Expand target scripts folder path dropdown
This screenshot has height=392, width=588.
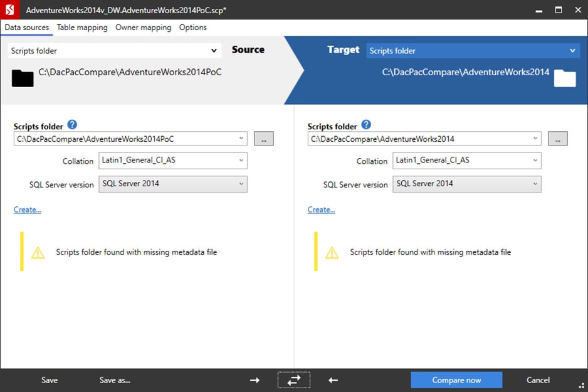(535, 139)
